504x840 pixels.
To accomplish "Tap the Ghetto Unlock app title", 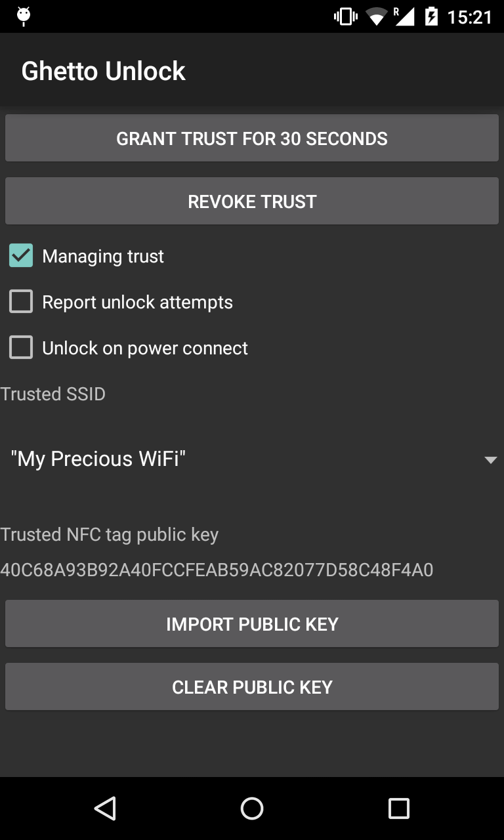I will point(104,71).
